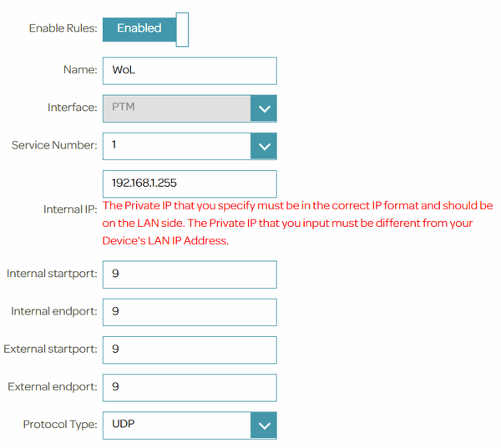
Task: Click the Name field containing WoL
Action: point(189,70)
